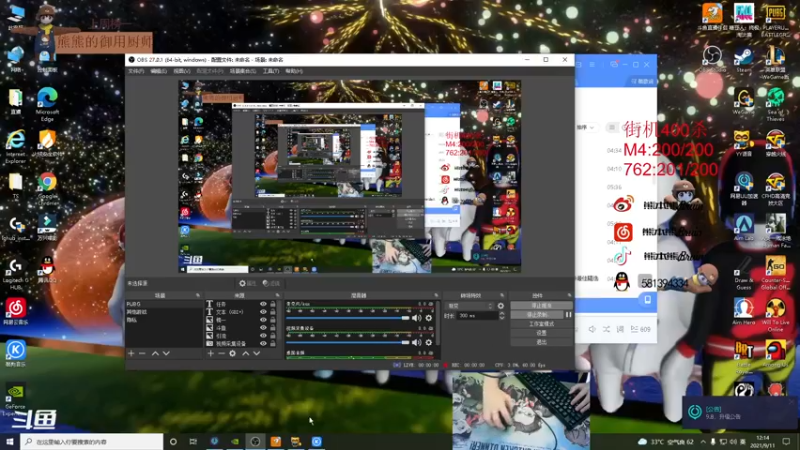
Task: Open Aim Hero desktop shortcut
Action: coord(743,311)
